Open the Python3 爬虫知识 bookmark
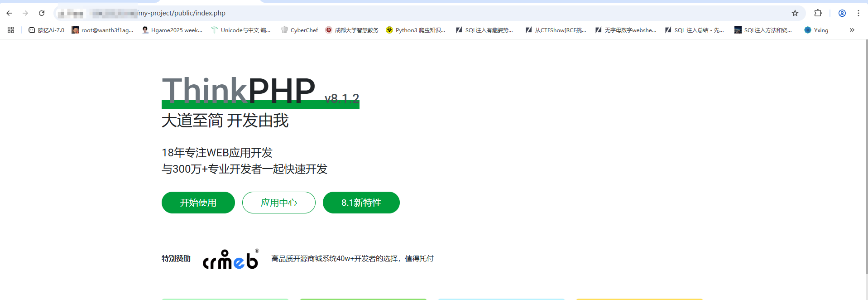The height and width of the screenshot is (300, 868). 416,30
